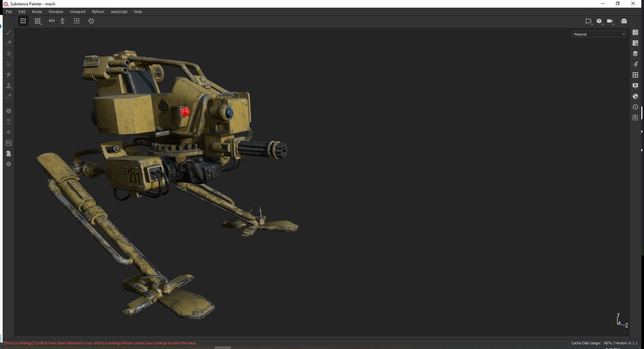The width and height of the screenshot is (644, 349).
Task: Click the Substance Painter app icon in title bar
Action: tap(6, 4)
